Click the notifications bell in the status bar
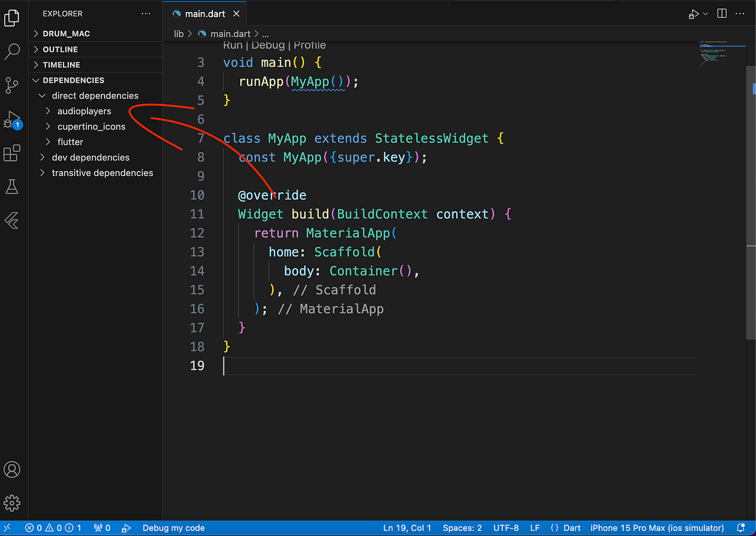The image size is (756, 536). 740,528
